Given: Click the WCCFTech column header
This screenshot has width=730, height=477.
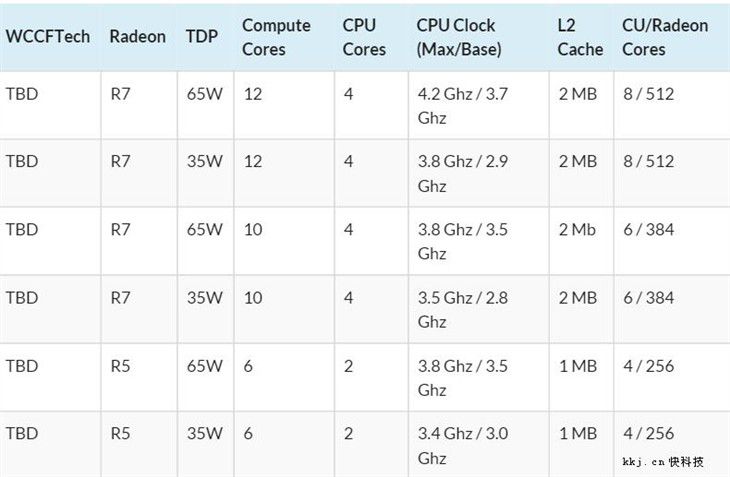Looking at the screenshot, I should point(48,36).
